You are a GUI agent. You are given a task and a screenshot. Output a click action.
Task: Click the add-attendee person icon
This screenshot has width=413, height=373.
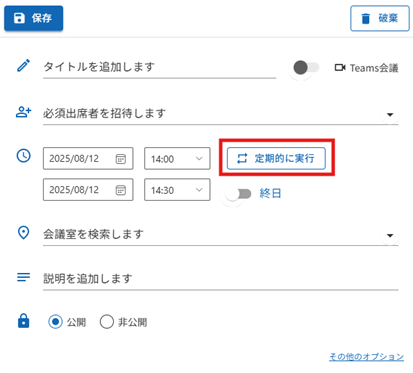23,112
